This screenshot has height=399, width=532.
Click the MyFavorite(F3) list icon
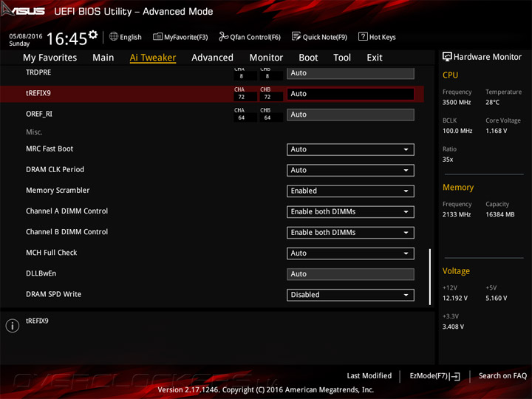(x=157, y=37)
